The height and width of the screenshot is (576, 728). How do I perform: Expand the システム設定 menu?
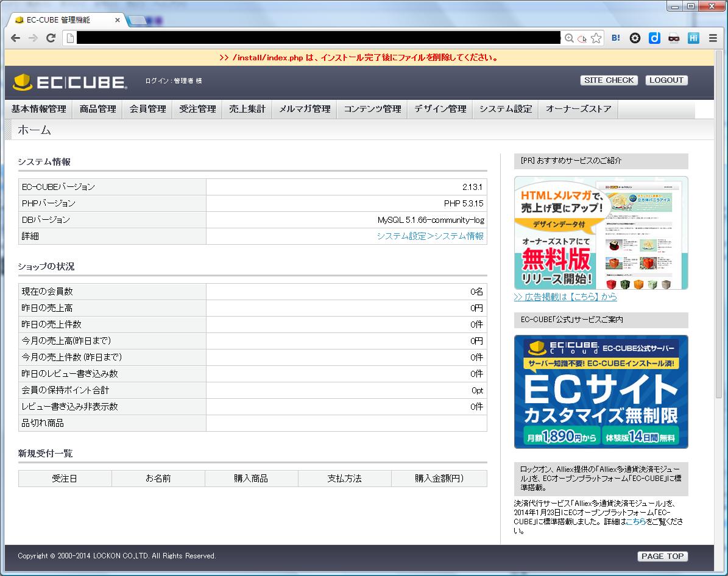click(505, 109)
